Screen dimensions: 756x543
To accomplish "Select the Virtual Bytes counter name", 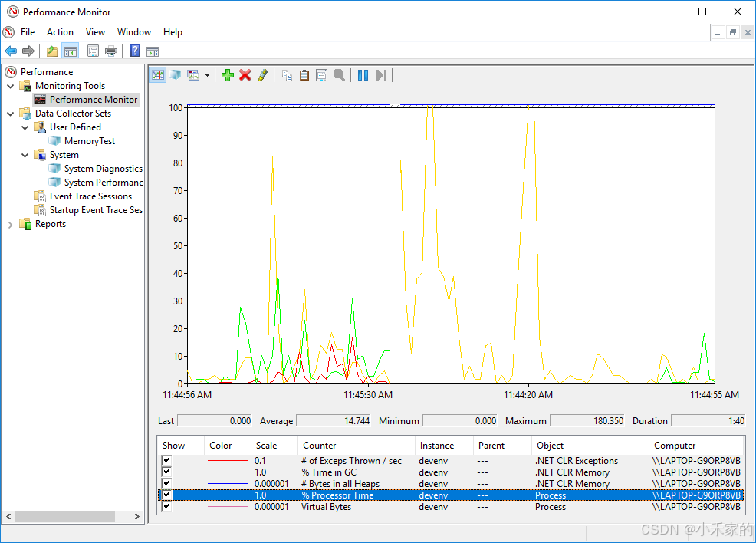I will point(327,507).
